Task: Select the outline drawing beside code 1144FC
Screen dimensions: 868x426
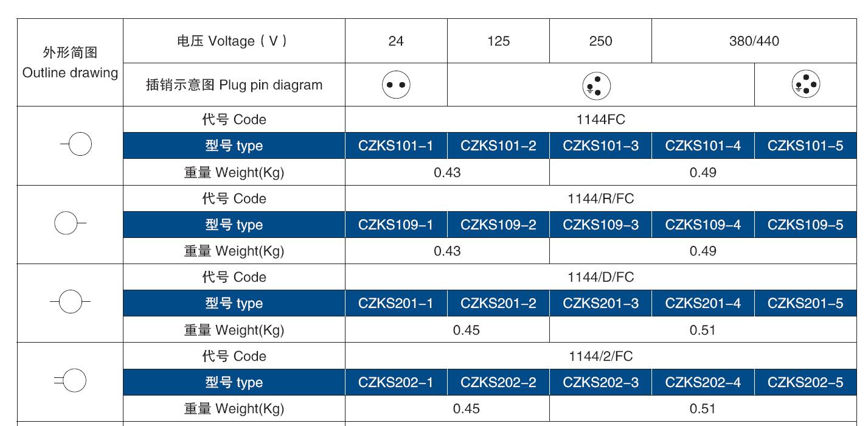Action: pyautogui.click(x=77, y=145)
